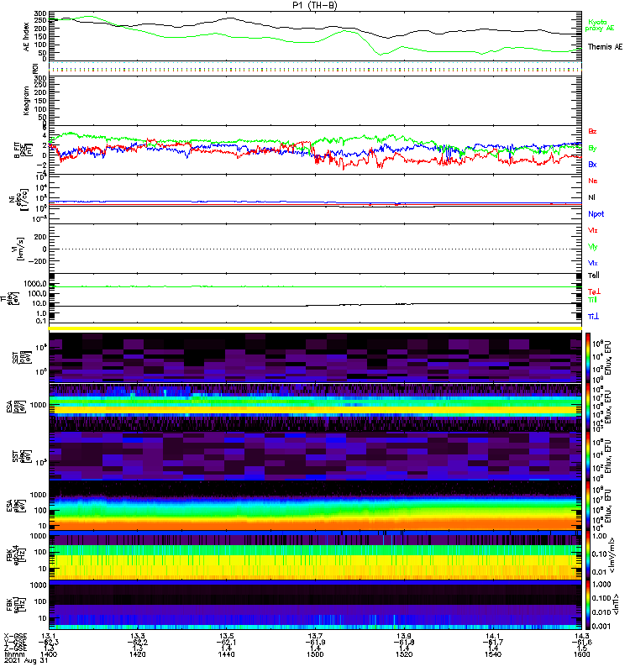
Task: Select the blue "Bx" legend entry
Action: coord(592,165)
